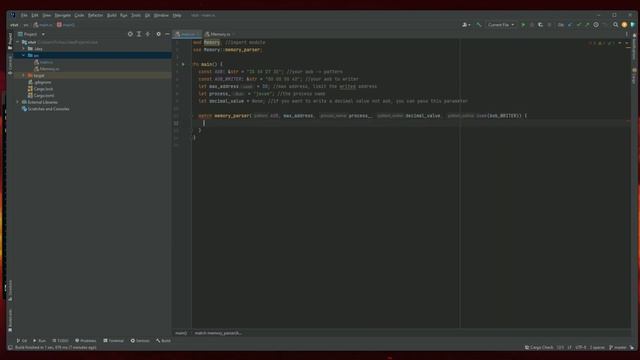The width and height of the screenshot is (640, 360).
Task: Open the Project view dropdown
Action: tap(32, 34)
